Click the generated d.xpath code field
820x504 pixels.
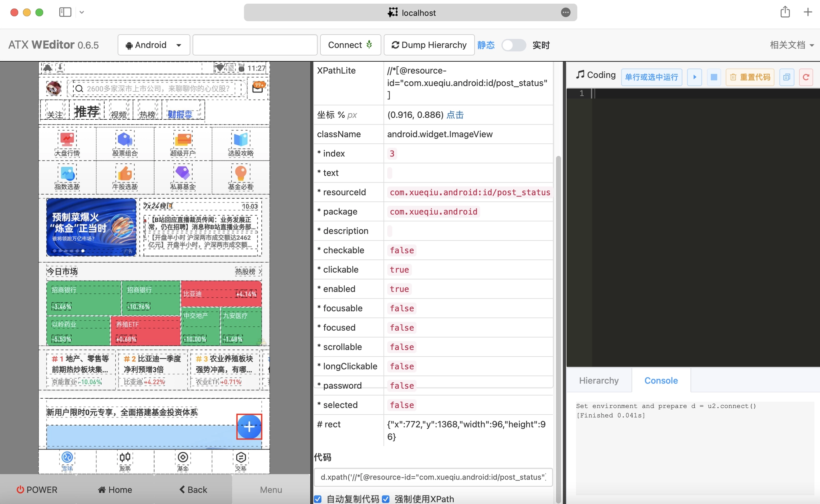pyautogui.click(x=433, y=477)
